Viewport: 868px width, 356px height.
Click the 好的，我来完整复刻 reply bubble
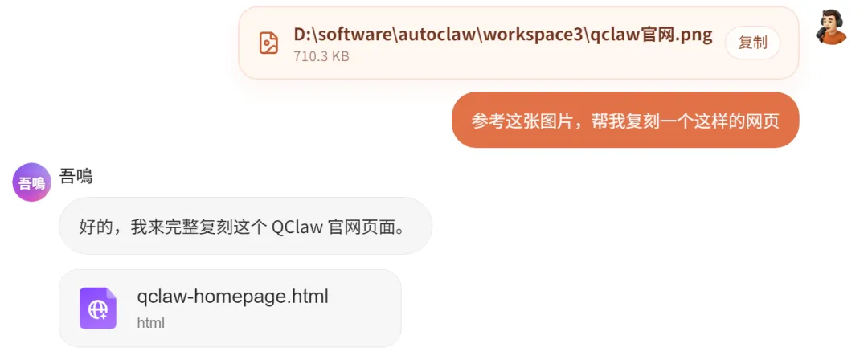point(245,226)
